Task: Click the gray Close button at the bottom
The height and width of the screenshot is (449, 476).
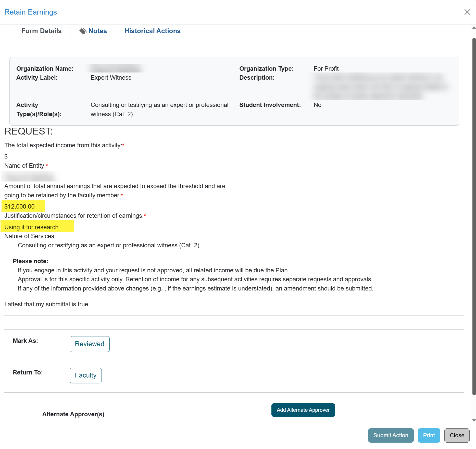Action: point(457,435)
